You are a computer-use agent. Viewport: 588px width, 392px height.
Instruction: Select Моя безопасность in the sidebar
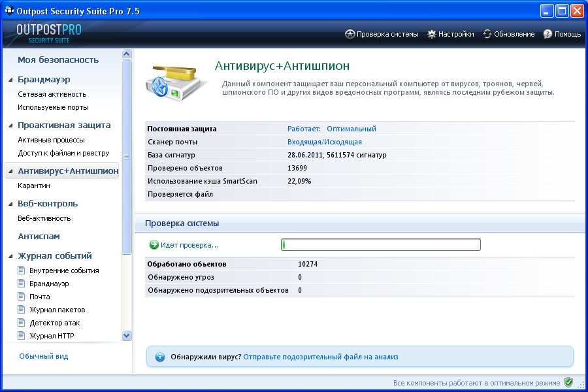[58, 60]
